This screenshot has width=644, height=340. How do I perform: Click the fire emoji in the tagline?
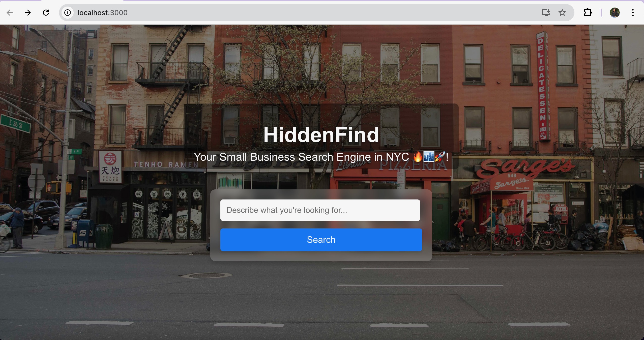point(418,157)
